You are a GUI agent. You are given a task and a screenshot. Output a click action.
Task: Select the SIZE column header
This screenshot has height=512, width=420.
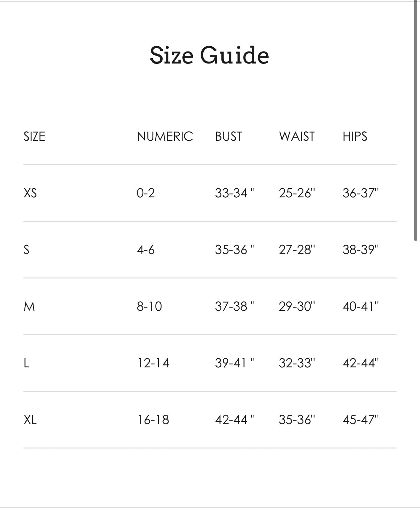(34, 136)
